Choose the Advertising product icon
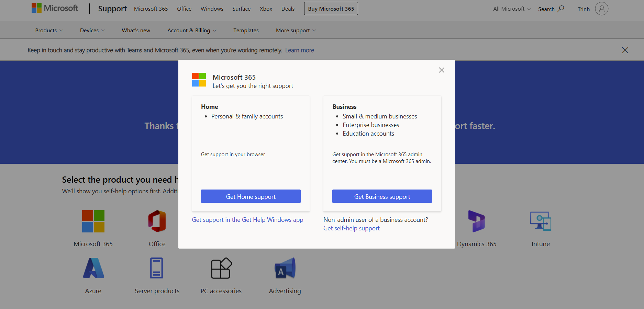This screenshot has height=309, width=644. (285, 268)
